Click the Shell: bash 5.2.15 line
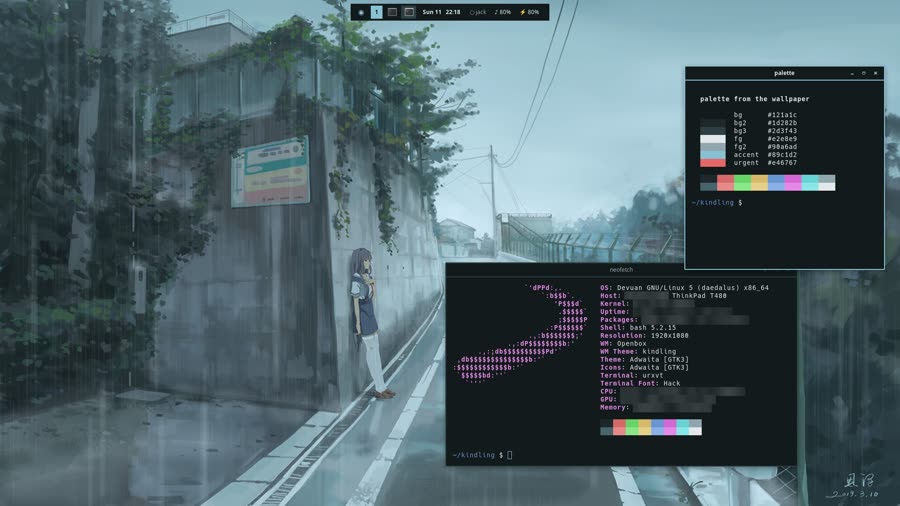Screen dimensions: 900x506 click(638, 328)
